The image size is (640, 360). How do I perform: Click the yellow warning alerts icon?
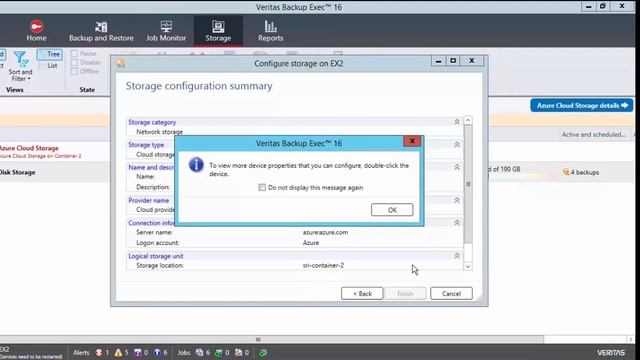(x=118, y=352)
